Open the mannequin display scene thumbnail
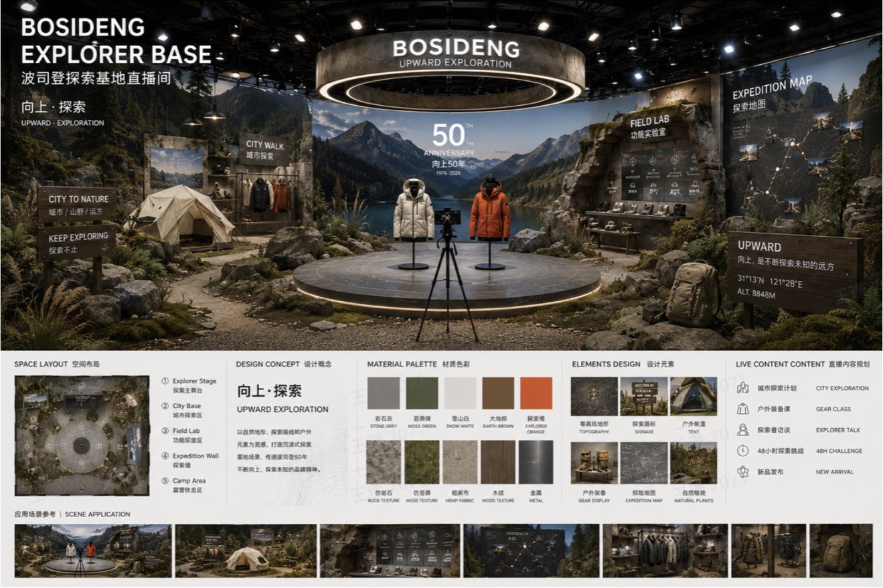The image size is (883, 588). (x=769, y=551)
